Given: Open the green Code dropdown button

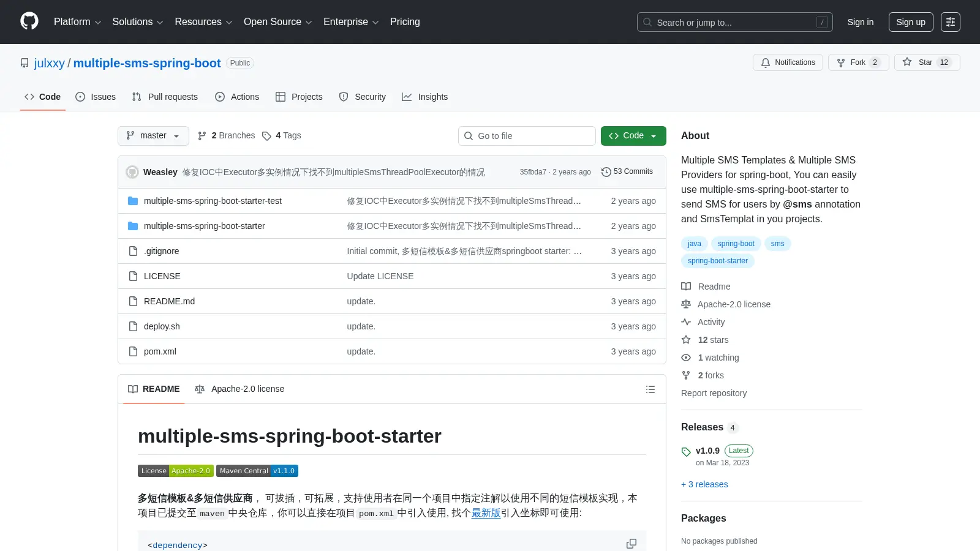Looking at the screenshot, I should (633, 136).
